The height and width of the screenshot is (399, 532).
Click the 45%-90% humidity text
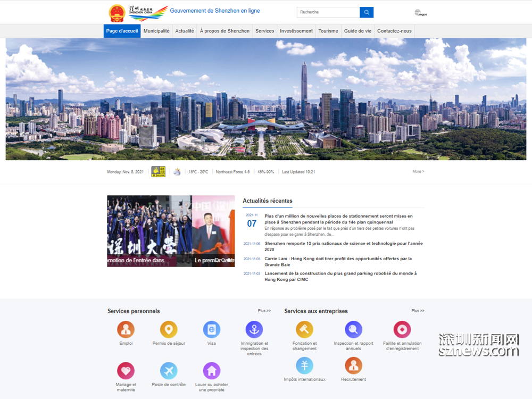pyautogui.click(x=265, y=172)
